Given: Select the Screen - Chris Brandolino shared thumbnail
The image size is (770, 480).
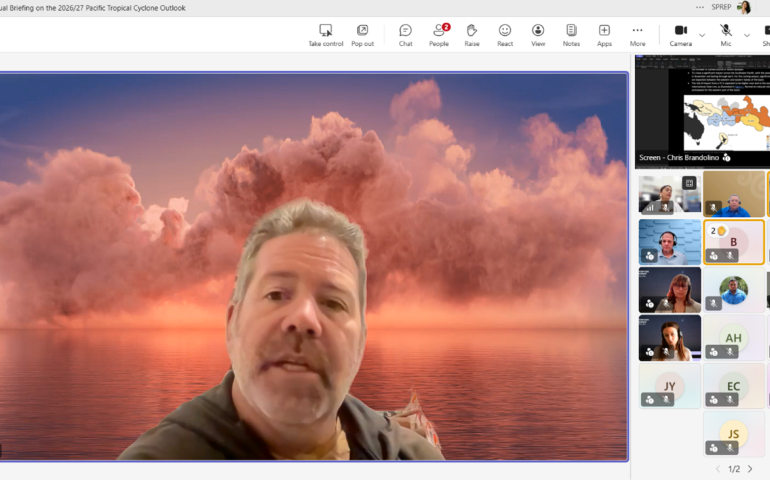Looking at the screenshot, I should pos(702,111).
